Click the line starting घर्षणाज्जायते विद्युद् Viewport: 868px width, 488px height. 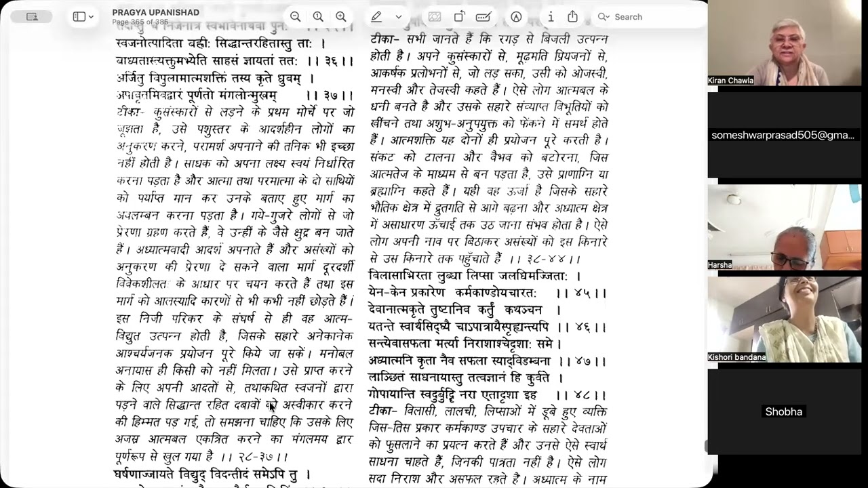213,474
